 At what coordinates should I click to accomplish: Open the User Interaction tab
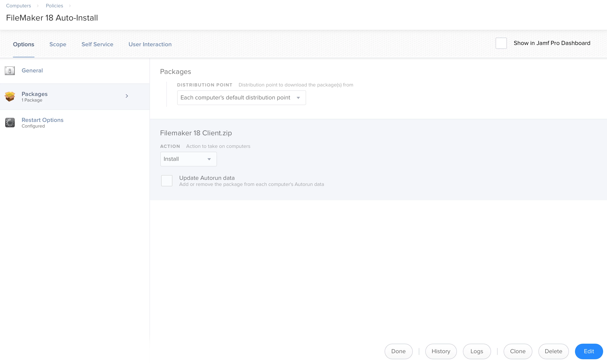click(x=150, y=44)
